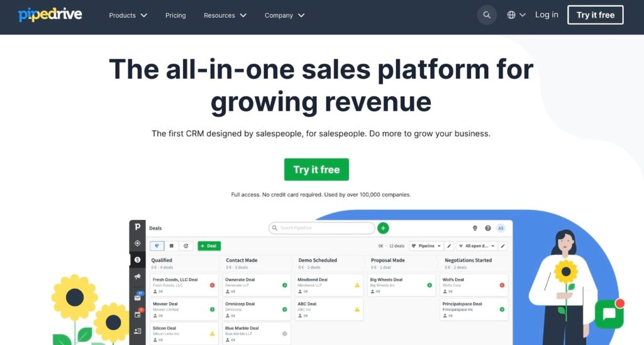Expand the Resources menu
Image resolution: width=644 pixels, height=345 pixels.
[225, 15]
